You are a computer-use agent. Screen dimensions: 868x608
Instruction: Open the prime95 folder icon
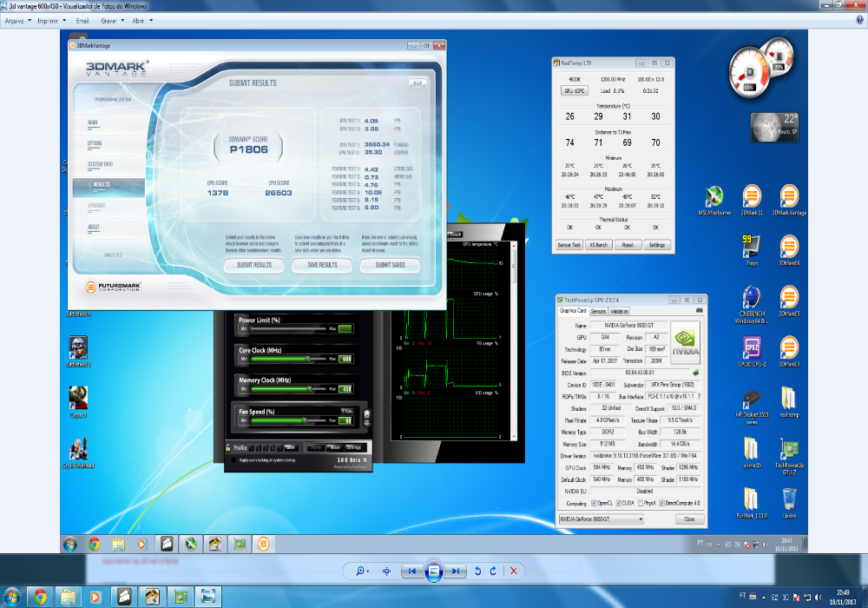click(x=752, y=453)
